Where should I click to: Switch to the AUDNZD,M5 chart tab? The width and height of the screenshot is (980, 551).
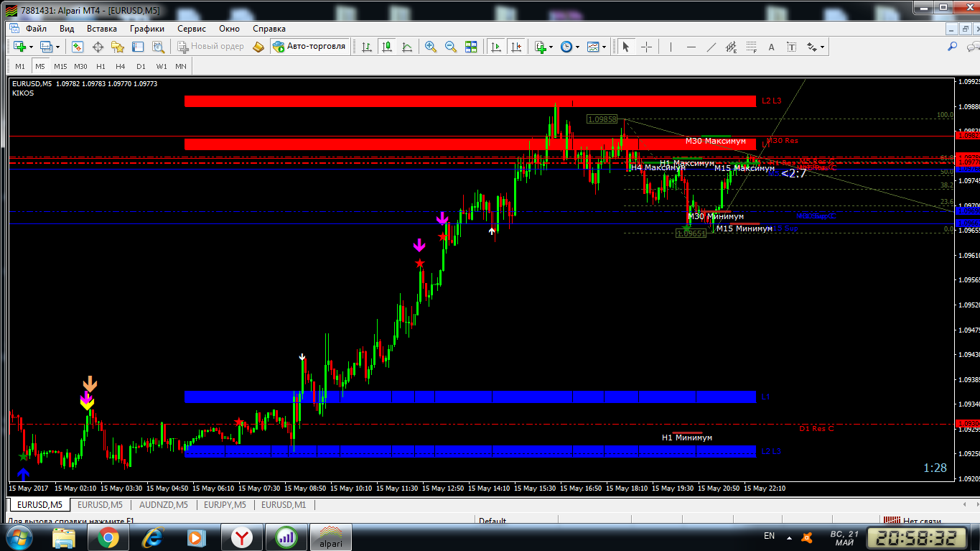point(163,504)
